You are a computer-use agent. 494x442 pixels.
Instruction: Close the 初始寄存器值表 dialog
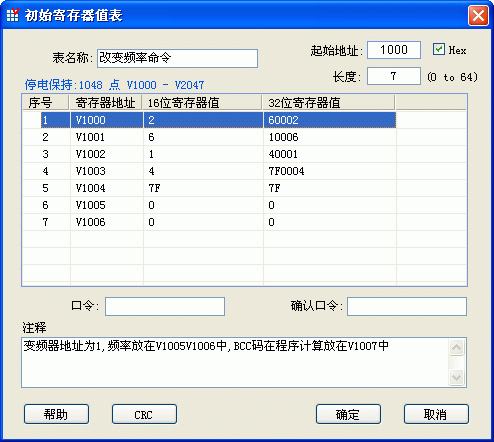pyautogui.click(x=478, y=15)
